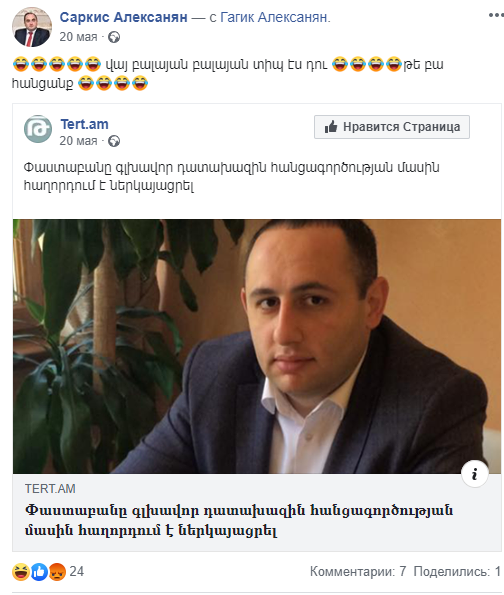Click globe icon next to Tert.am date
This screenshot has height=595, width=504.
coord(114,141)
